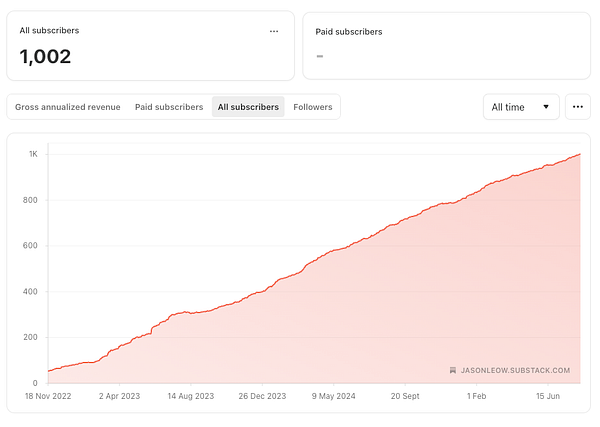Click the Paid subscribers card title

pos(349,32)
